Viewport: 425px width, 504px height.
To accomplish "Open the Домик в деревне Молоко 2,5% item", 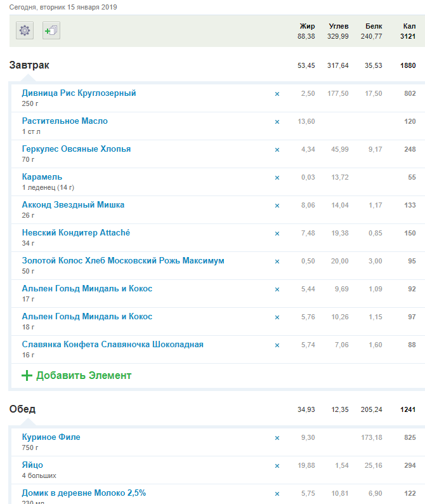I will tap(84, 493).
